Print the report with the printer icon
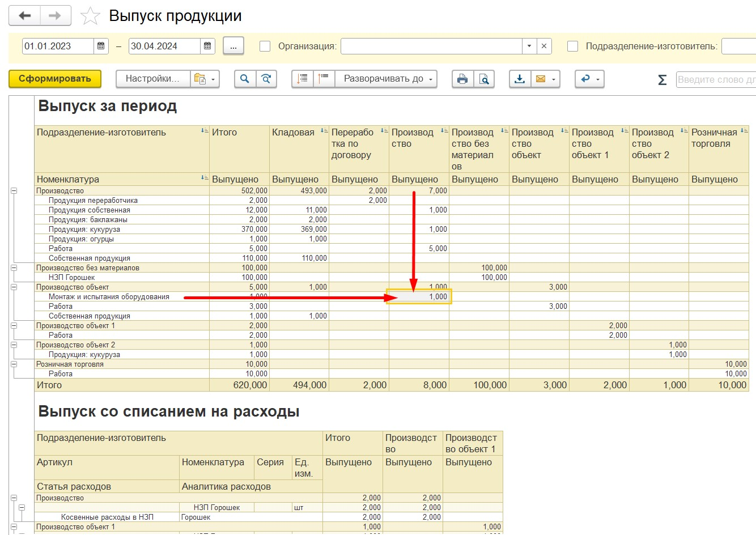Screen dimensions: 756x535 [x=462, y=79]
